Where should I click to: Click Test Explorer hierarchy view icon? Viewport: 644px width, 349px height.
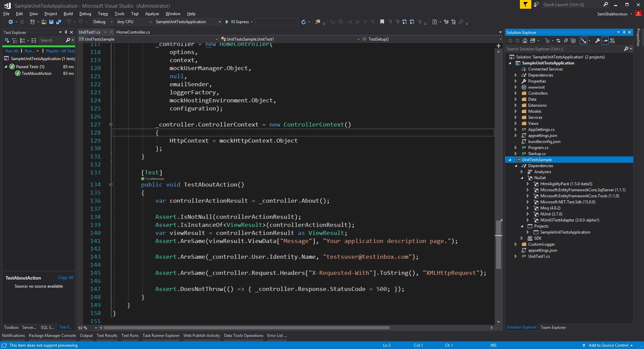[x=14, y=40]
